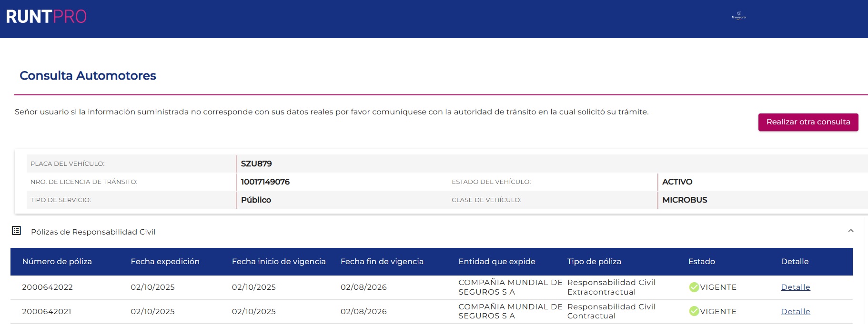Viewport: 868px width, 327px height.
Task: Open Detalle link for the Contractual policy
Action: [795, 311]
